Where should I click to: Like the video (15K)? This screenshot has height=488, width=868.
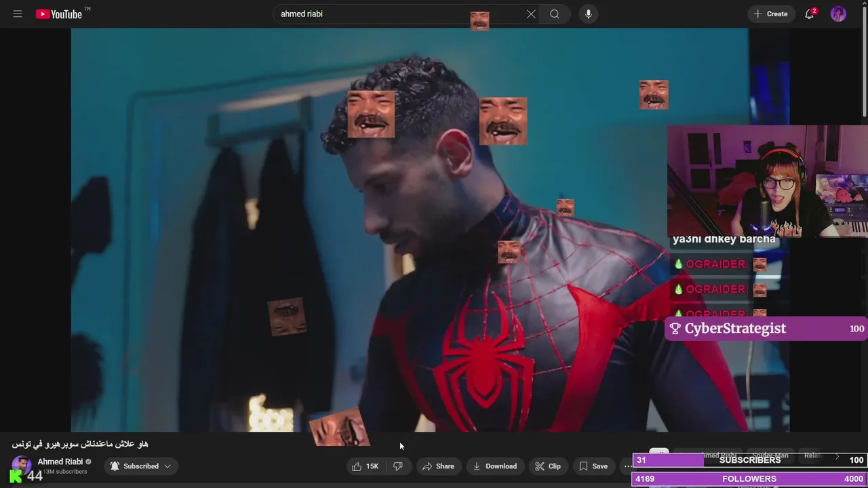(x=366, y=466)
